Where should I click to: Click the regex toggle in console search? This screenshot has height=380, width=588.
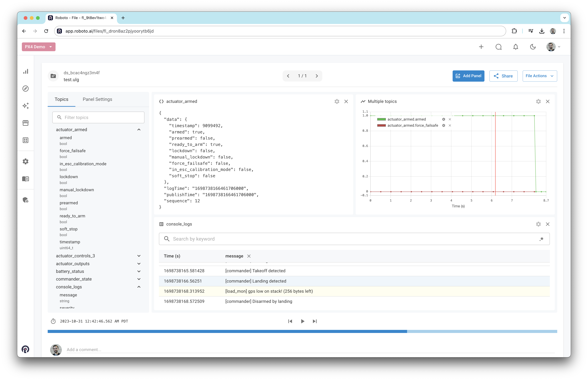tap(541, 239)
